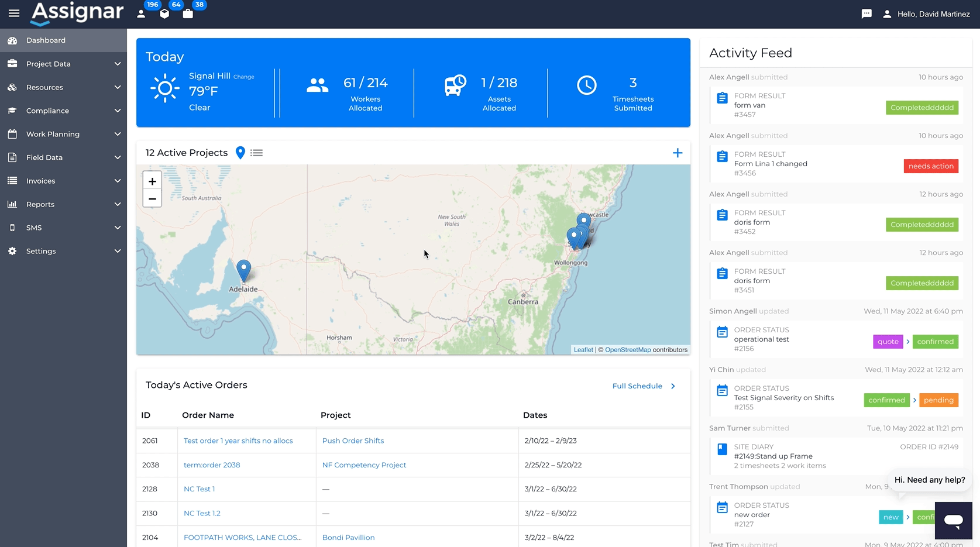Expand the Field Data menu chevron
980x547 pixels.
118,157
